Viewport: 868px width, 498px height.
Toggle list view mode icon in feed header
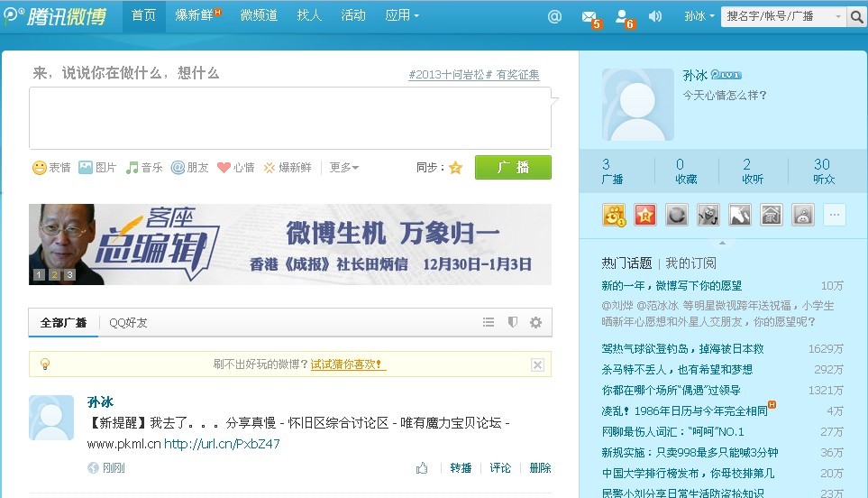489,322
